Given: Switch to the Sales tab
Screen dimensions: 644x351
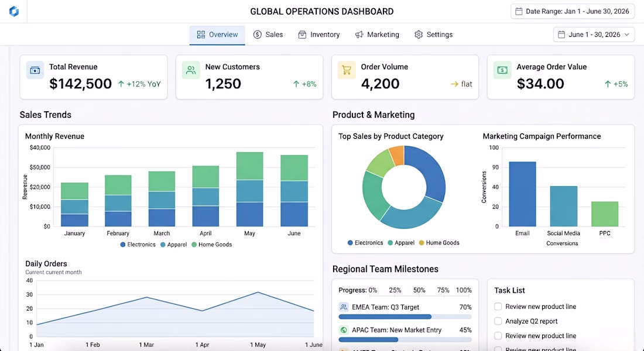Looking at the screenshot, I should pyautogui.click(x=268, y=35).
